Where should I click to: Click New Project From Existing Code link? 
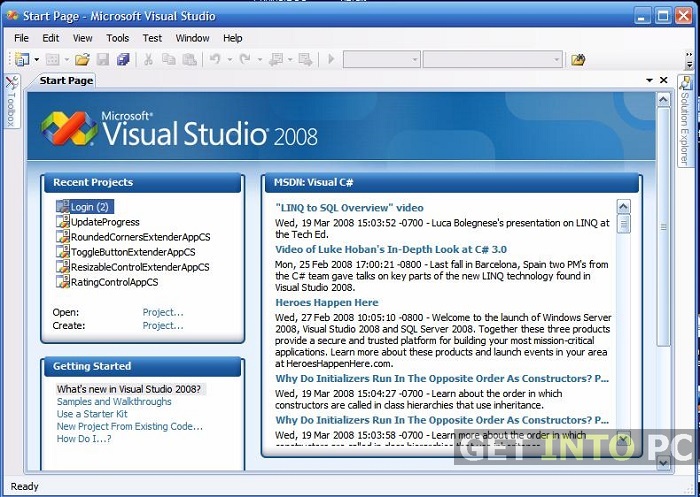129,426
